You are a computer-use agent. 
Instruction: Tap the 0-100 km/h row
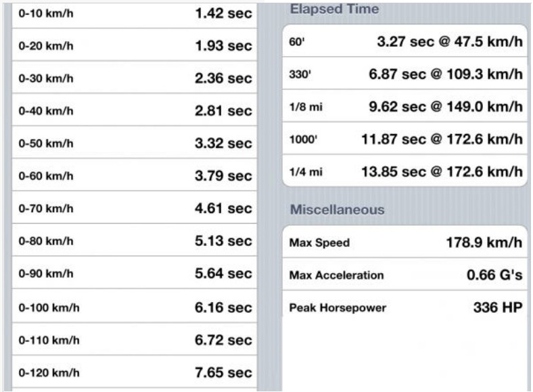(x=135, y=307)
